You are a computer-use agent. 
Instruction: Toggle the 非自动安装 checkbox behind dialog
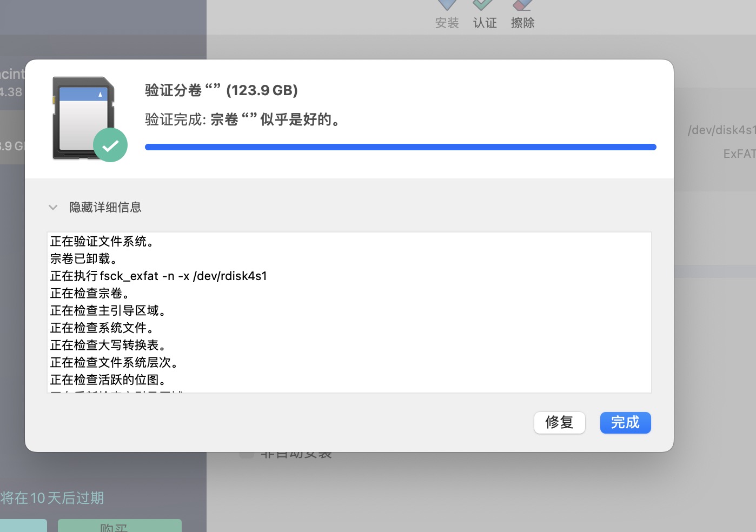(x=247, y=455)
